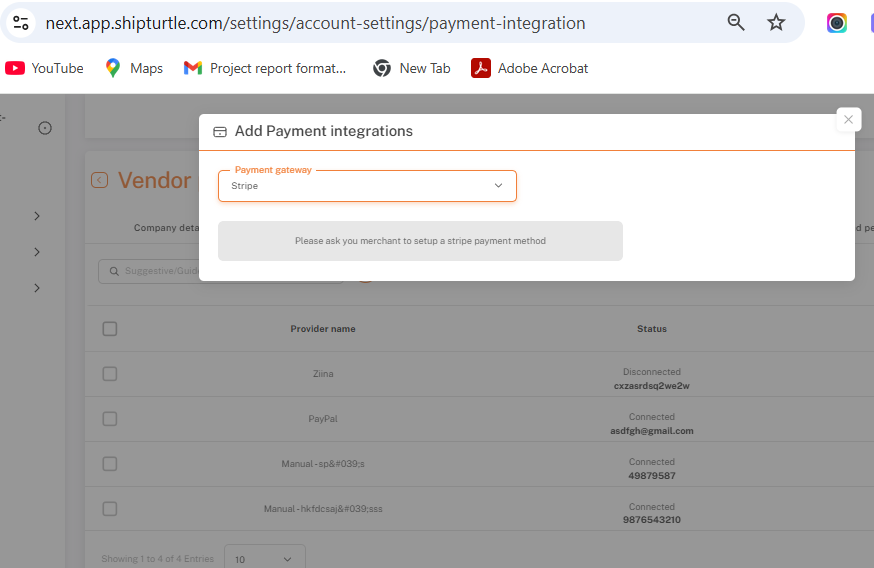874x568 pixels.
Task: Click the PayPal provider name
Action: click(323, 419)
